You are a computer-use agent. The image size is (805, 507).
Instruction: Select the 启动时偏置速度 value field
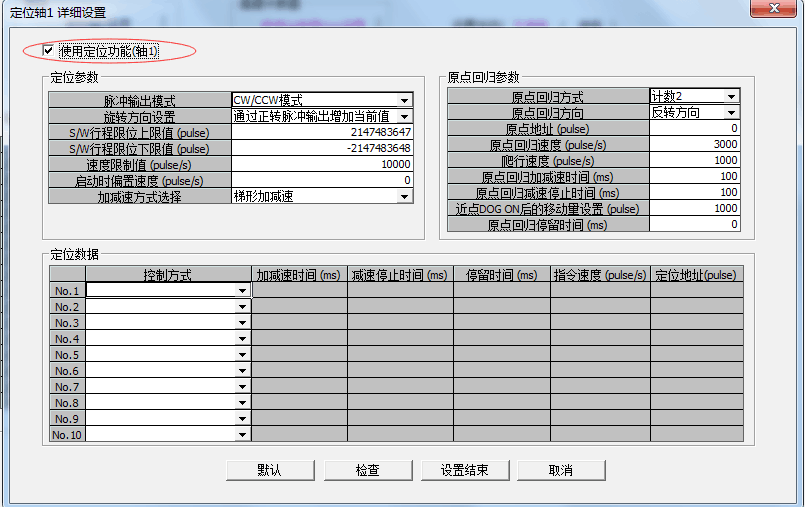coord(322,180)
